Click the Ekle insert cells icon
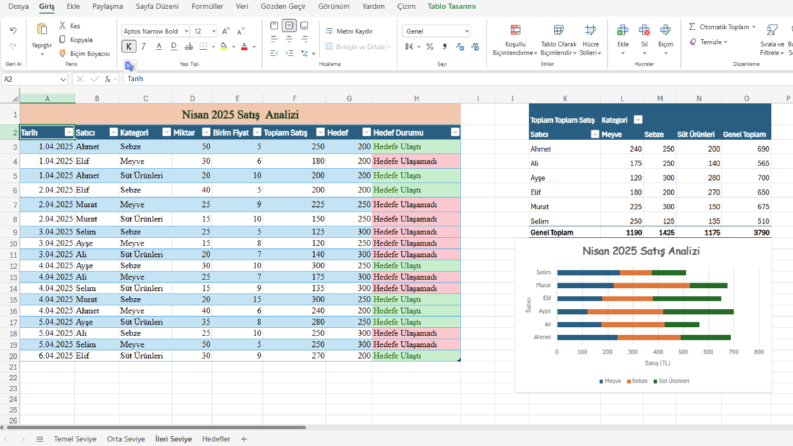 [623, 30]
